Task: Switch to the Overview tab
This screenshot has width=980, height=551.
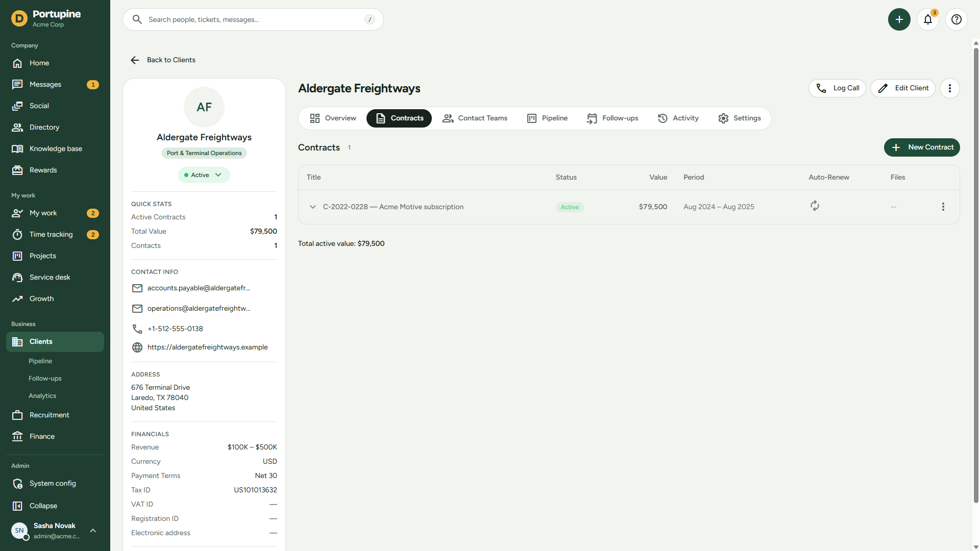Action: 333,118
